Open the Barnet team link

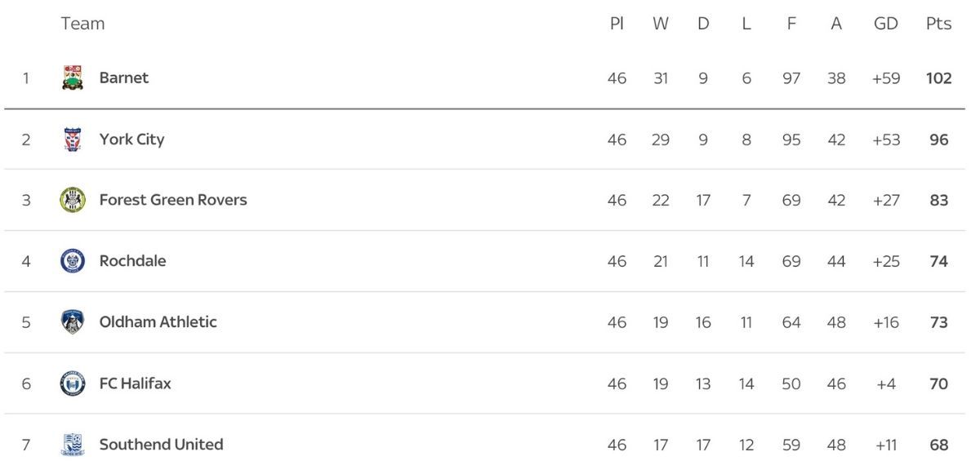[x=124, y=78]
